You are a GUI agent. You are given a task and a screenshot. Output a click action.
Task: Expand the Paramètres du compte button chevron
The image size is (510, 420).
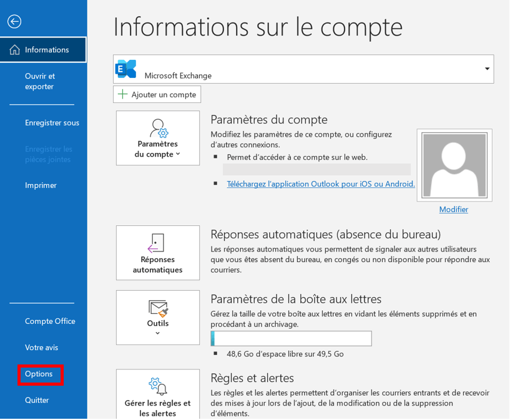click(x=178, y=154)
